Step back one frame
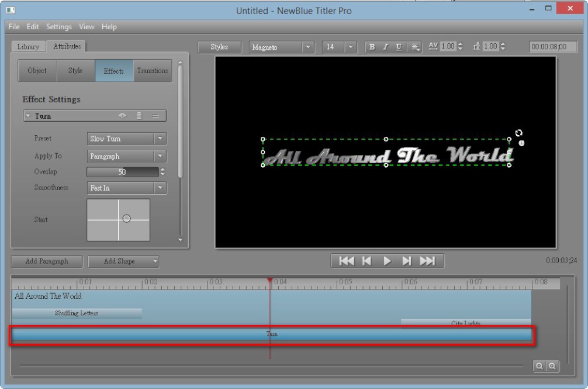 (x=366, y=261)
